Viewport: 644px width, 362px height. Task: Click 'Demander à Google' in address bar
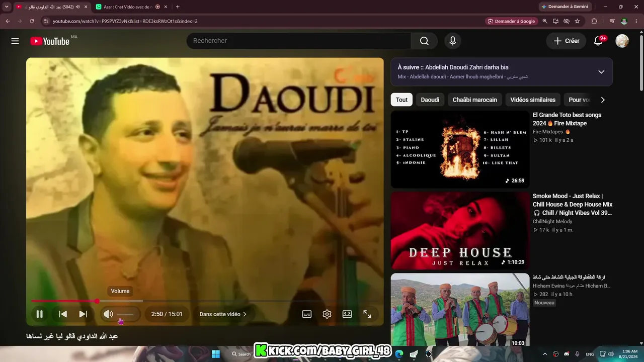511,21
